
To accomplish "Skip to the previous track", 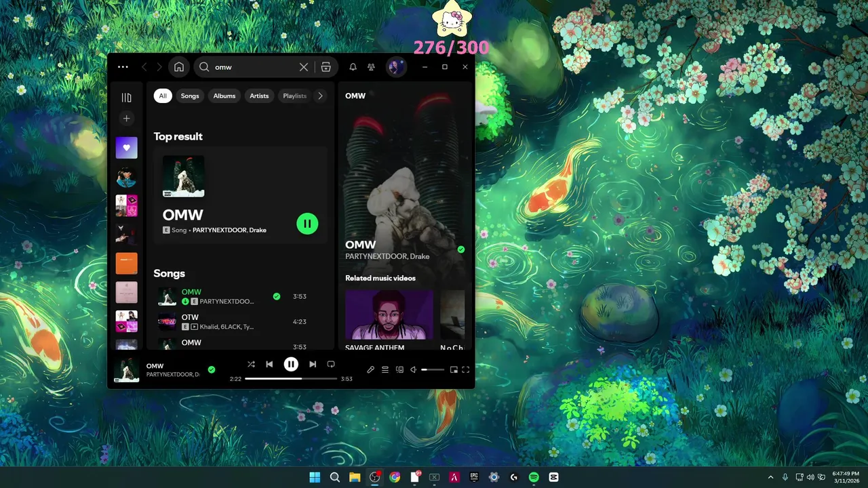I will [269, 364].
